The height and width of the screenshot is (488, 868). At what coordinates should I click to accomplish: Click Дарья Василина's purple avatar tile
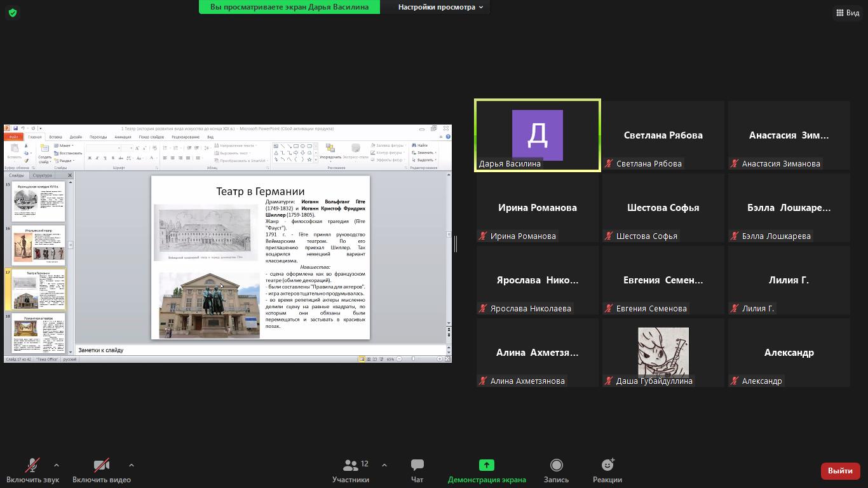point(537,135)
